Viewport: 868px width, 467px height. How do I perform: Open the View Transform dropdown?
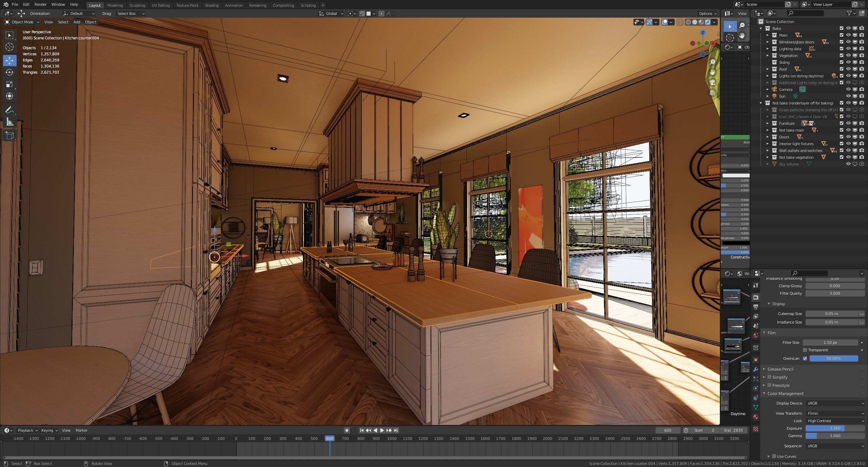point(835,413)
